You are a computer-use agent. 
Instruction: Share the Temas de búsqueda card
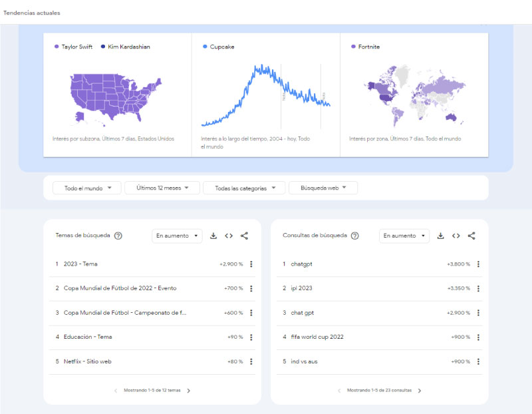pos(244,236)
